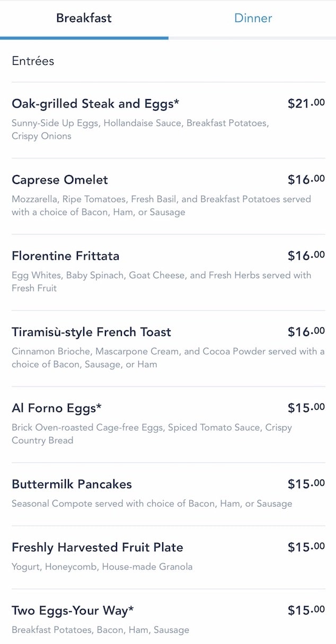The image size is (336, 644).
Task: Tap Tiramisù-style French Toast title
Action: [x=91, y=332]
